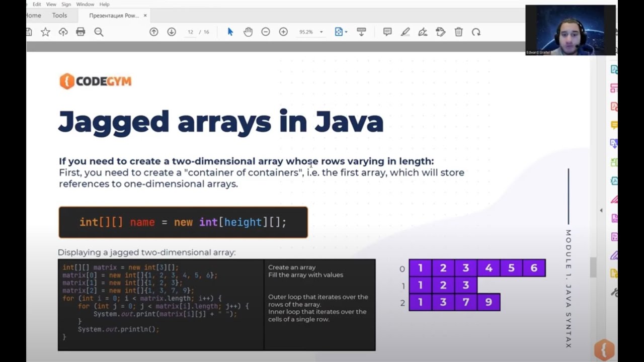This screenshot has height=362, width=644.
Task: Collapse the right tools pane arrow
Action: 601,210
